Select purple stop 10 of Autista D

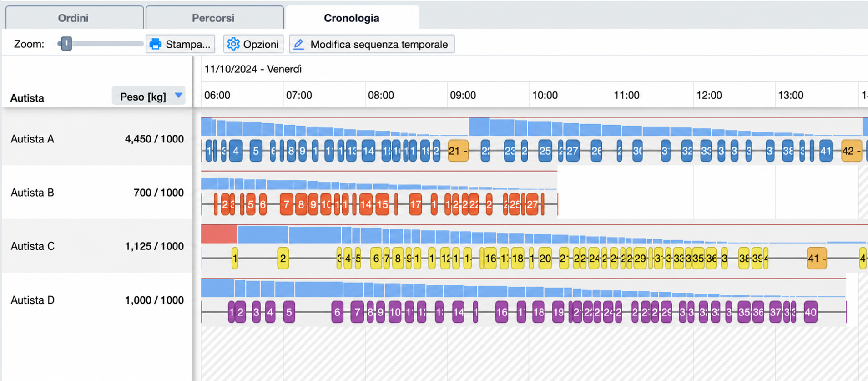(395, 312)
